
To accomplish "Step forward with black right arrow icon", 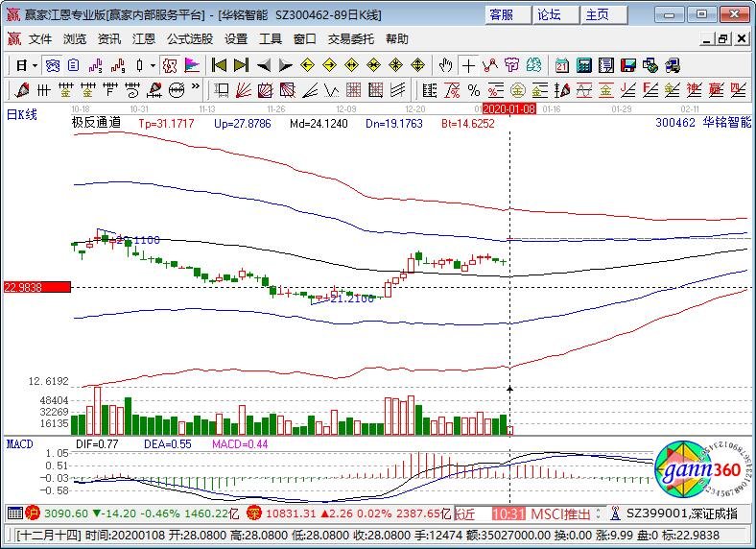I will click(x=286, y=65).
